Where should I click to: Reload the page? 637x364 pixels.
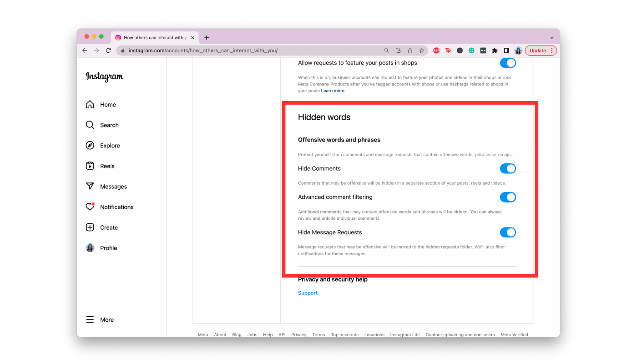(108, 51)
